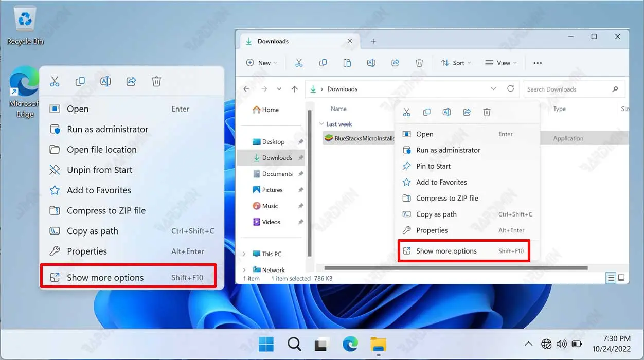
Task: Switch to details view toggle in status bar
Action: tap(611, 278)
